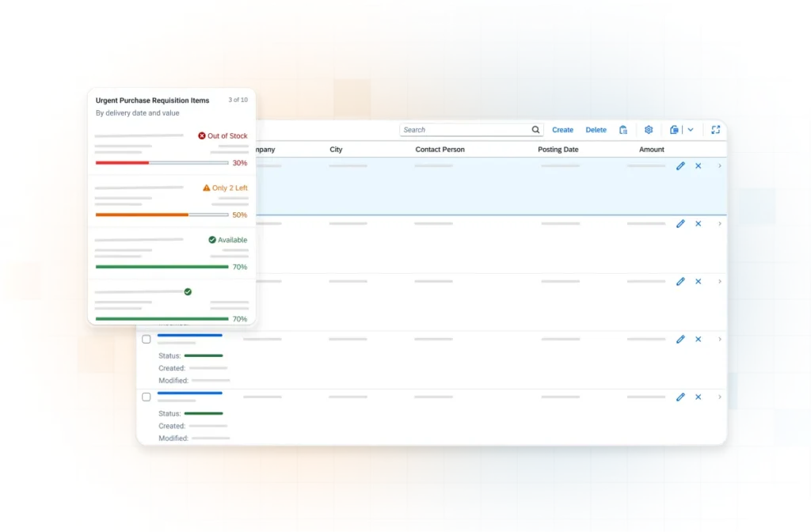Image resolution: width=811 pixels, height=532 pixels.
Task: Click 'By delivery date and value' subtitle
Action: click(138, 113)
